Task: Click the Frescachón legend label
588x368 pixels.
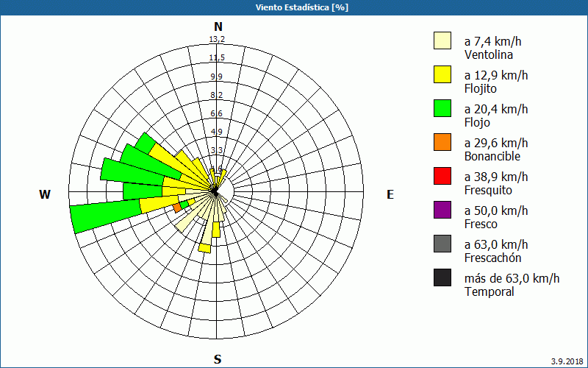Action: tap(492, 258)
